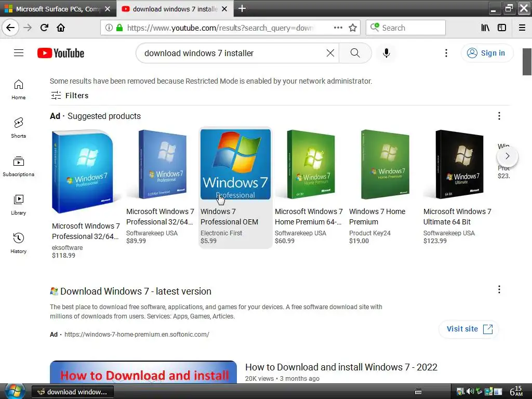Open the browser home page
The height and width of the screenshot is (399, 532).
(x=61, y=28)
